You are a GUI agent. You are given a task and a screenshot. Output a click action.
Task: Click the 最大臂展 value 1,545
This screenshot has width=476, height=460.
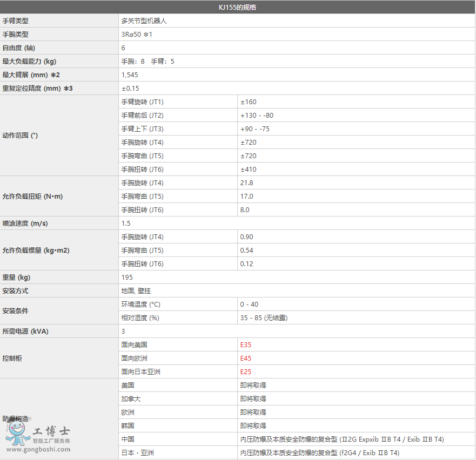coord(130,75)
